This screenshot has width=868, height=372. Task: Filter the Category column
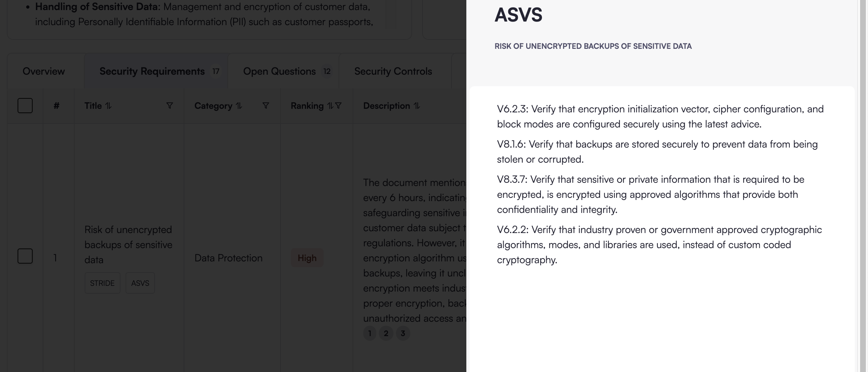[265, 106]
